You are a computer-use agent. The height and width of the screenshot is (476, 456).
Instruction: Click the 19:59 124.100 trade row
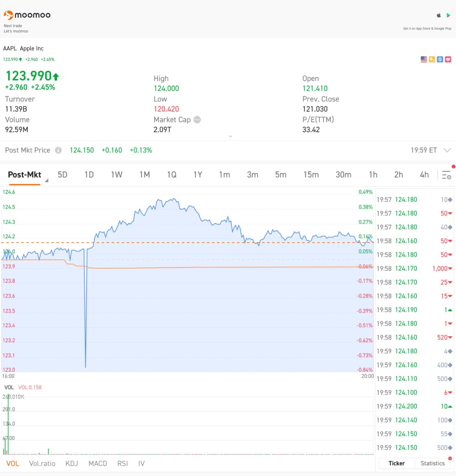coord(414,393)
